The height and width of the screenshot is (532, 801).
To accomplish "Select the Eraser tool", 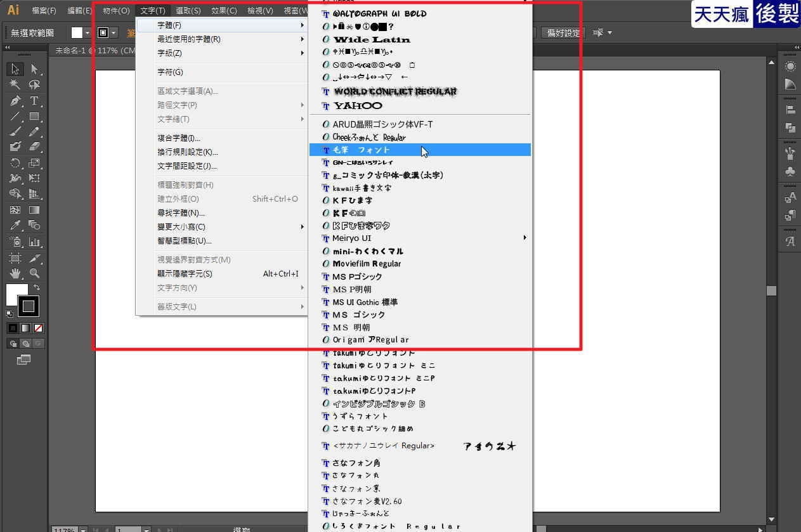I will tap(34, 146).
